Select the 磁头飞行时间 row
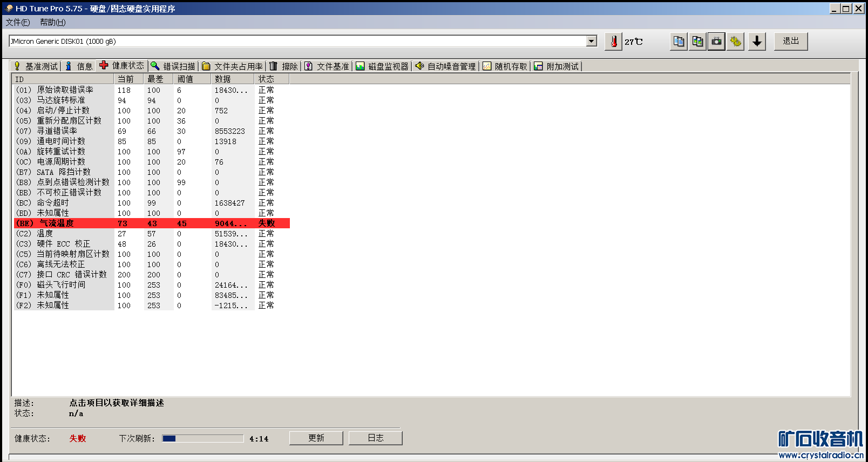 coord(152,285)
